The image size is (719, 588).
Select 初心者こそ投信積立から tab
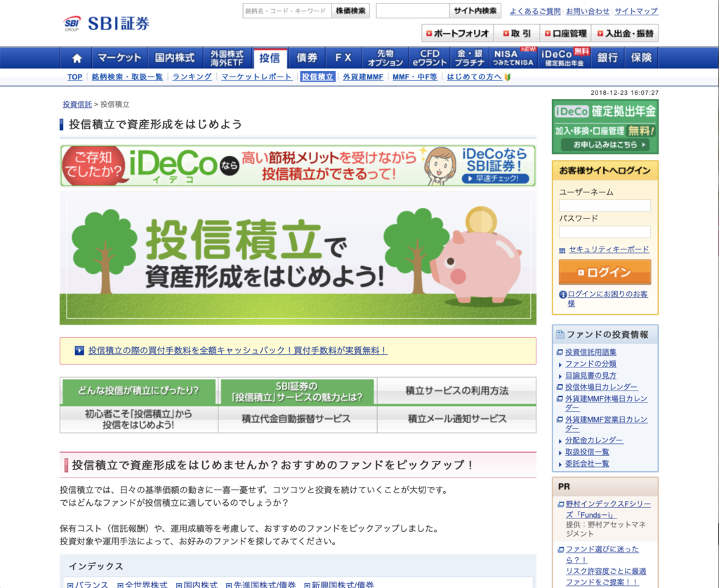(x=139, y=419)
